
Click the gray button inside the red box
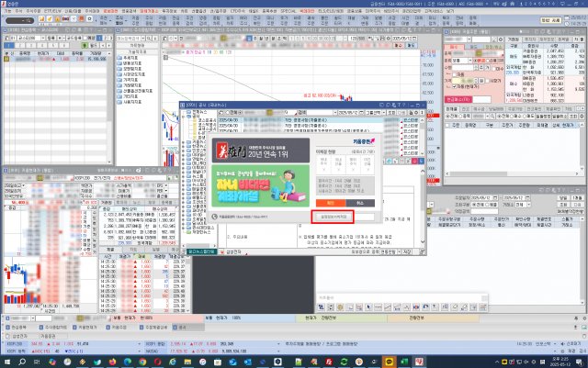332,217
